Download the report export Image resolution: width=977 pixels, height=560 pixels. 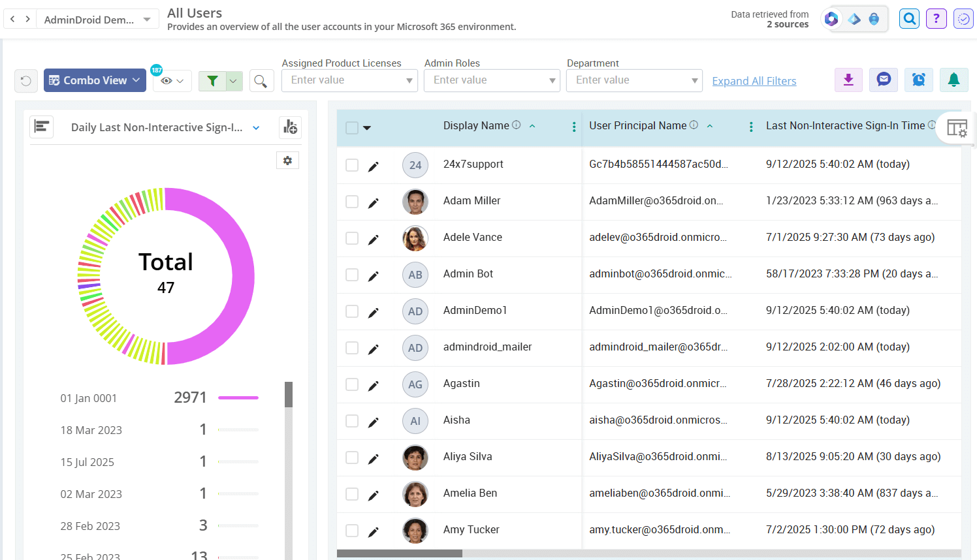pyautogui.click(x=848, y=79)
